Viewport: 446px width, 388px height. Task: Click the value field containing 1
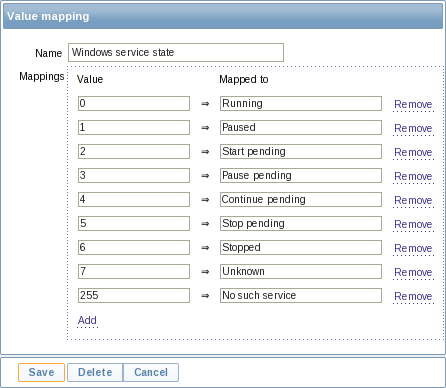pyautogui.click(x=134, y=127)
